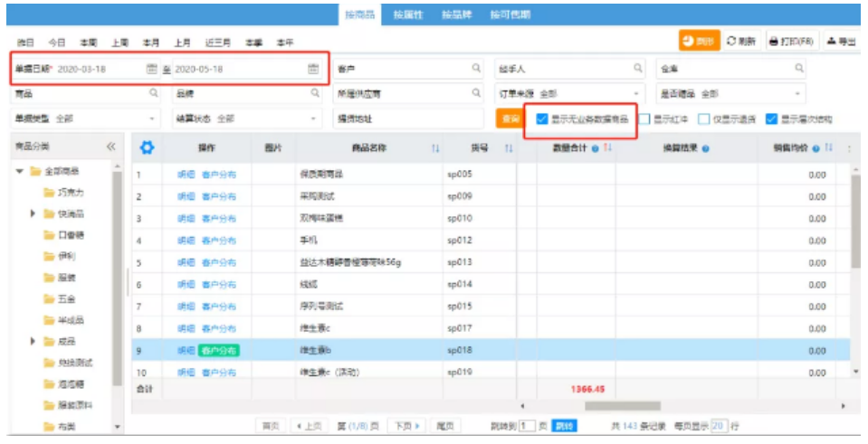The width and height of the screenshot is (868, 444).
Task: Click the horizontal scrollbar under the table
Action: 623,406
